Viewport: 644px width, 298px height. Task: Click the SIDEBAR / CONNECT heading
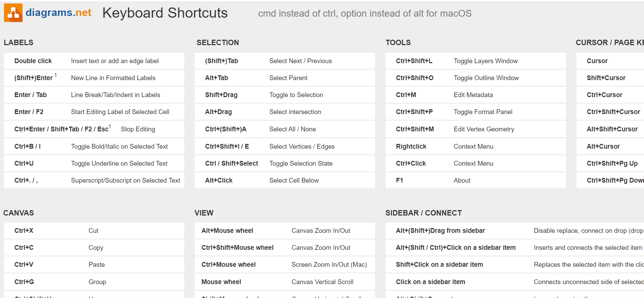[x=423, y=213]
